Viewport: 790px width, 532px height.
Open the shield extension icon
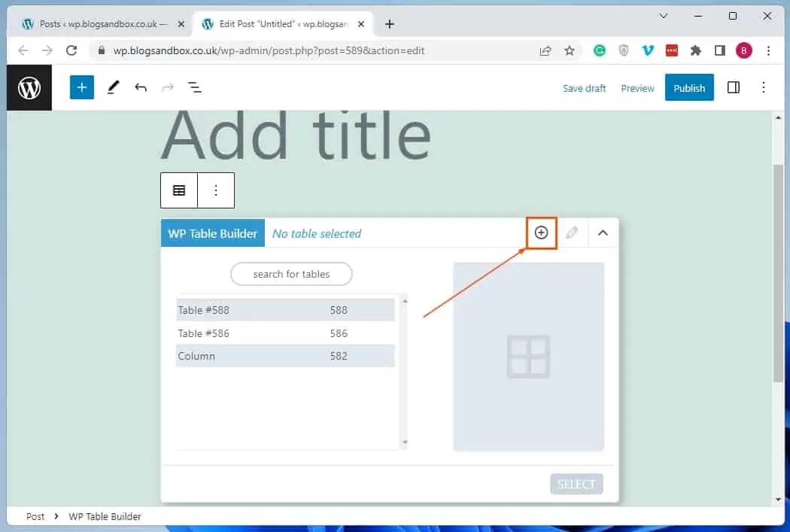click(x=624, y=50)
